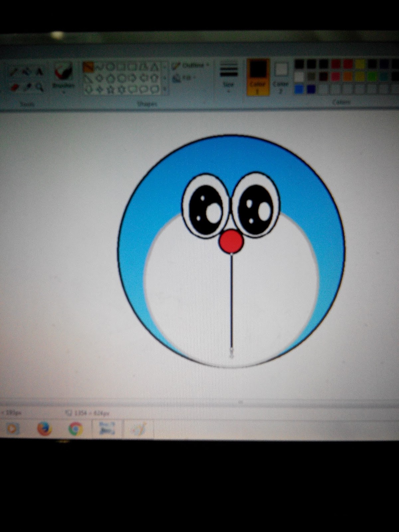Select the Pencil tool
Screen dimensions: 399x532
point(14,71)
